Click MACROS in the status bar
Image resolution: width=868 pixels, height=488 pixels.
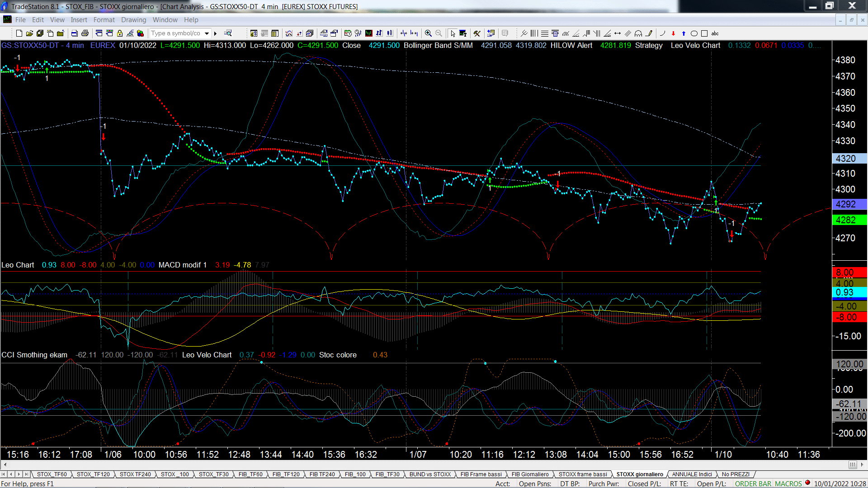coord(788,484)
